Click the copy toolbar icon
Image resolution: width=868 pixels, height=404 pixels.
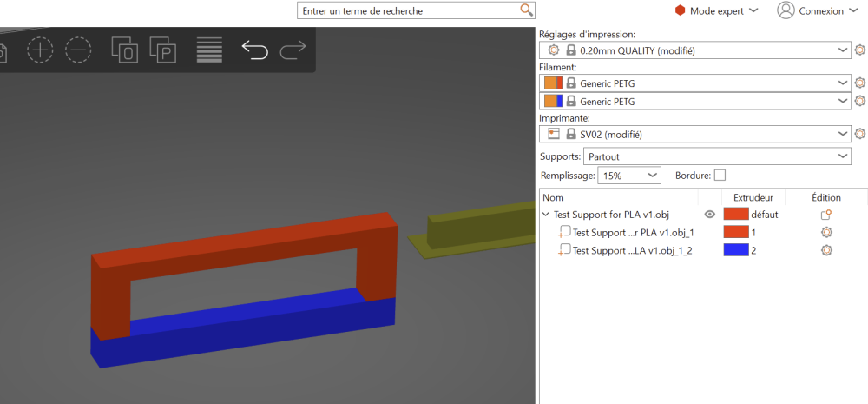click(124, 50)
